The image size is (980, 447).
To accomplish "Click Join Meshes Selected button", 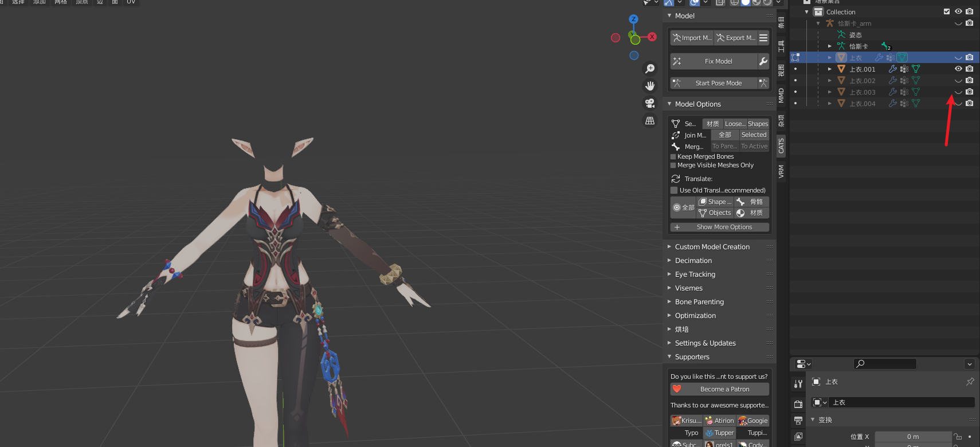I will point(754,135).
